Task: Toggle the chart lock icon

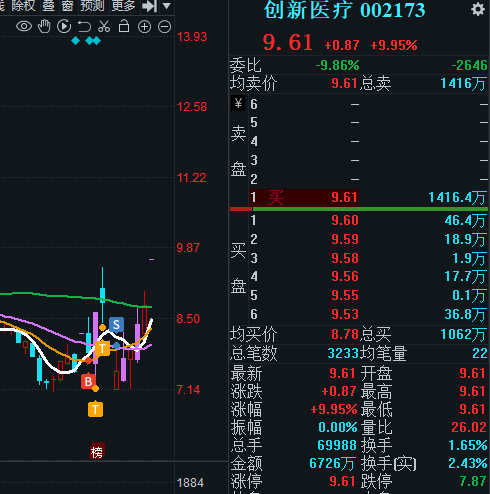Action: 124,26
